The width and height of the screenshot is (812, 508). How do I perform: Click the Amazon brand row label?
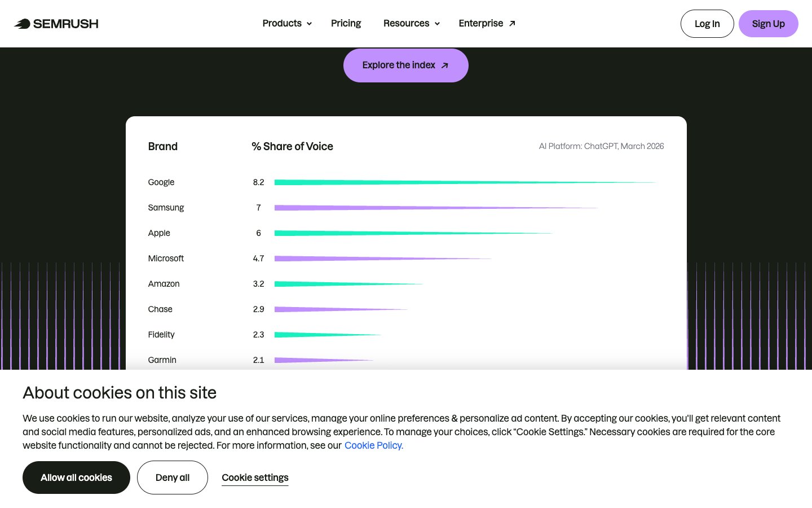[x=164, y=284]
